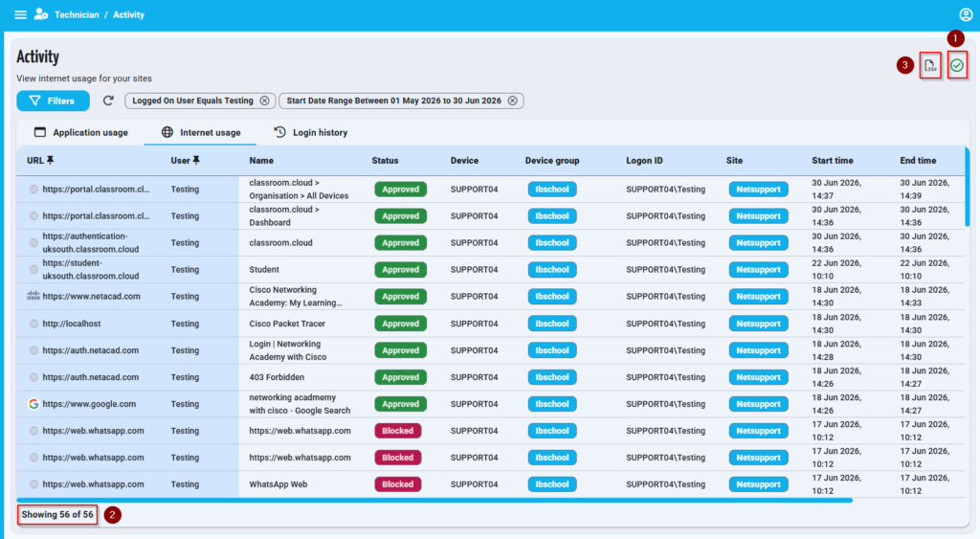Refresh the activity results

[x=108, y=101]
